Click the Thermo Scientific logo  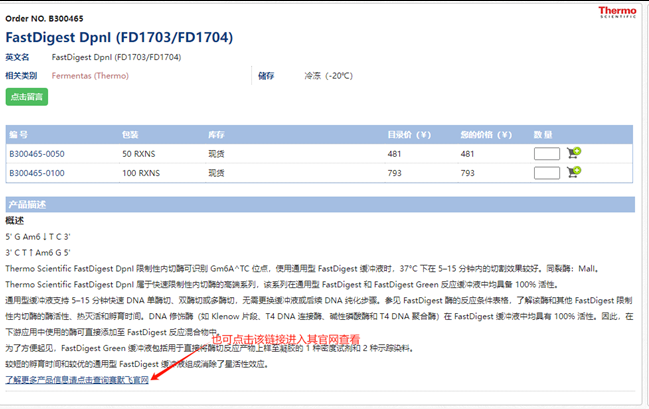click(617, 12)
